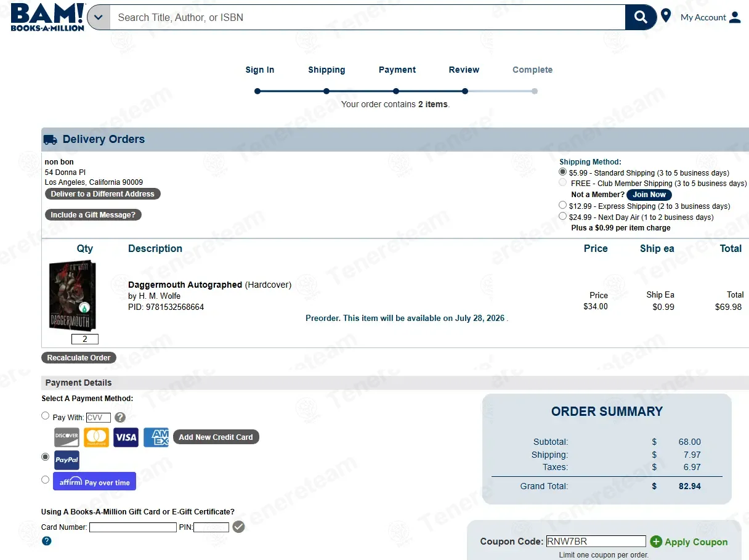Click the green plus Apply Coupon icon
The width and height of the screenshot is (749, 560).
[656, 542]
